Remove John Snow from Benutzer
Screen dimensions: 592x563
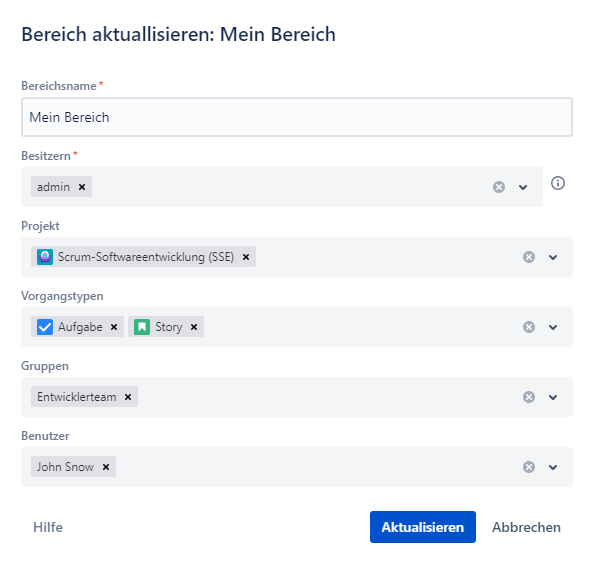coord(106,467)
